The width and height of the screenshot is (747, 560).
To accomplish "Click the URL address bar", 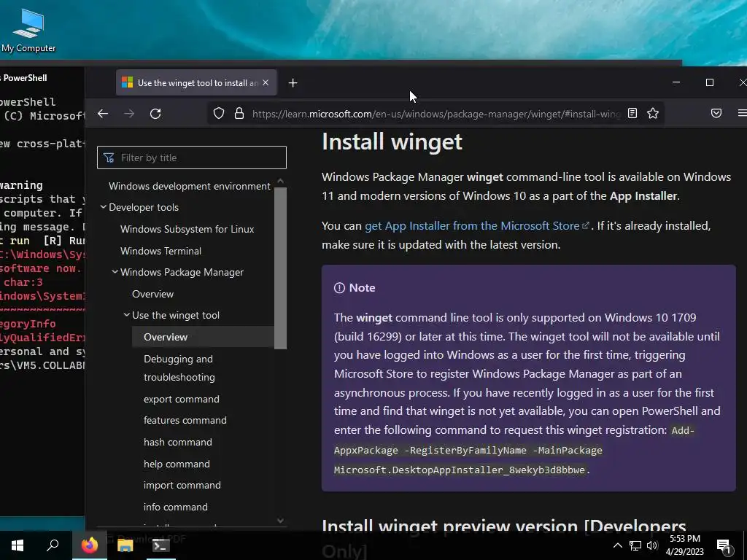I will click(x=436, y=114).
